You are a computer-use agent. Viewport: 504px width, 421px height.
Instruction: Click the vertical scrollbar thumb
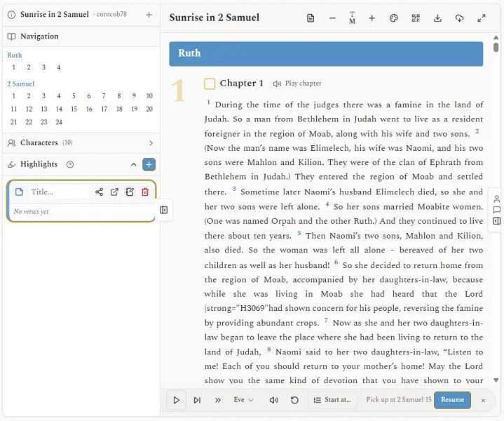click(496, 47)
